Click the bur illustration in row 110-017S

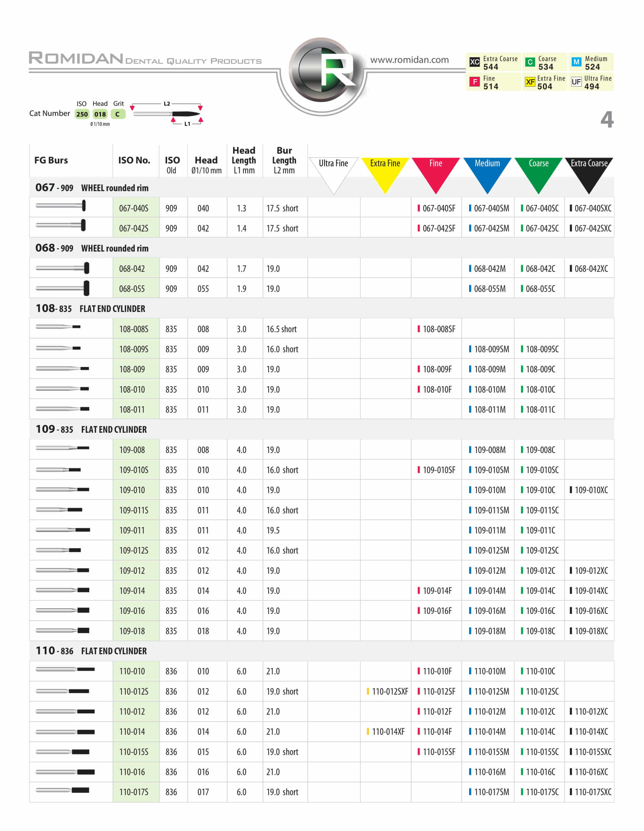point(63,790)
